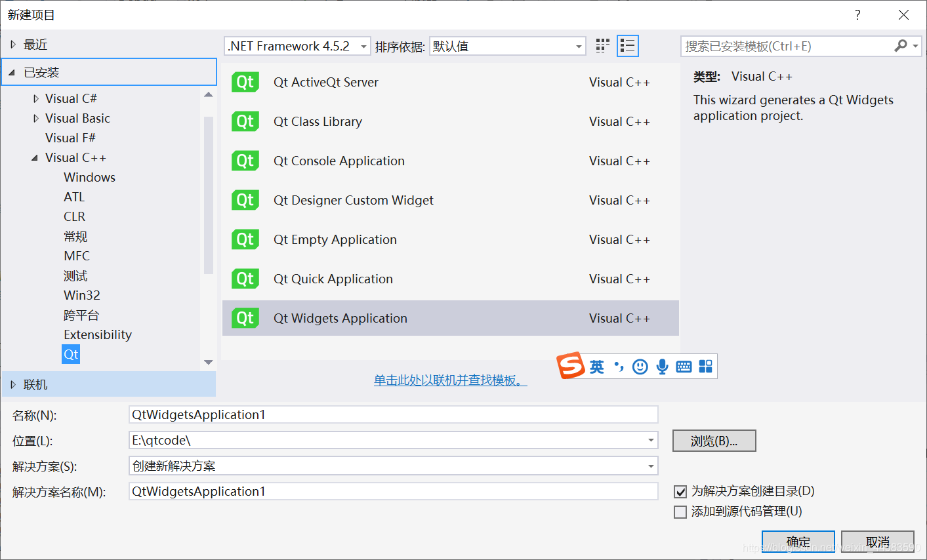Select ATL category
The image size is (927, 560).
[x=74, y=197]
